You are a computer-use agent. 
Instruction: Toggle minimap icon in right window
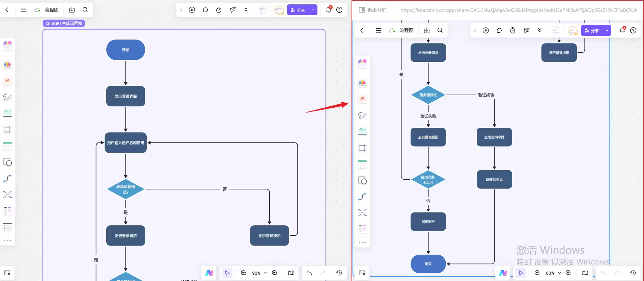585,273
